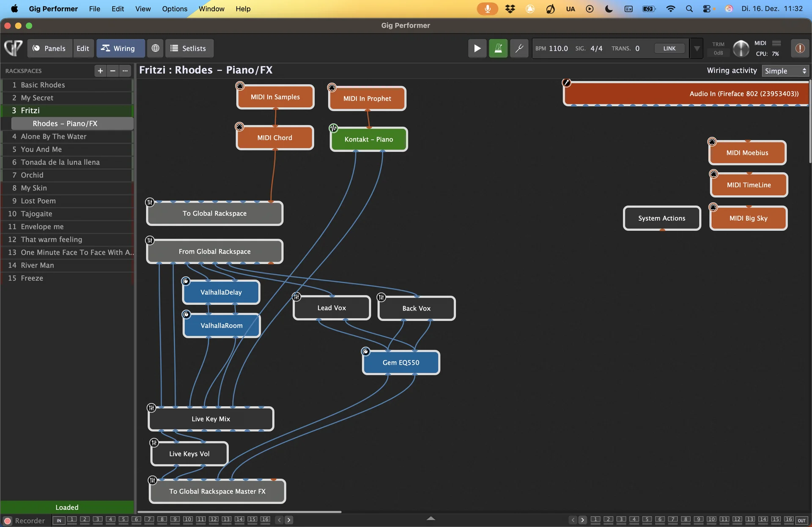
Task: Open the Options menu
Action: (x=175, y=8)
